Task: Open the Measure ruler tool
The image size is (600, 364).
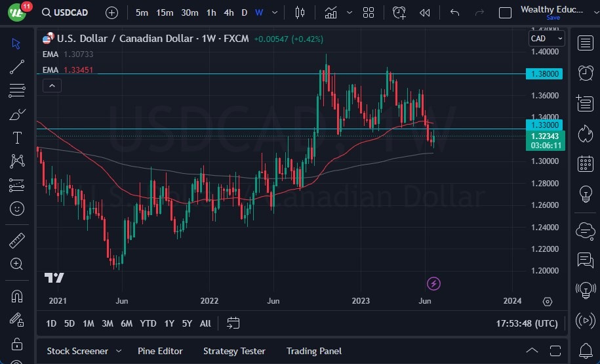Action: (17, 241)
